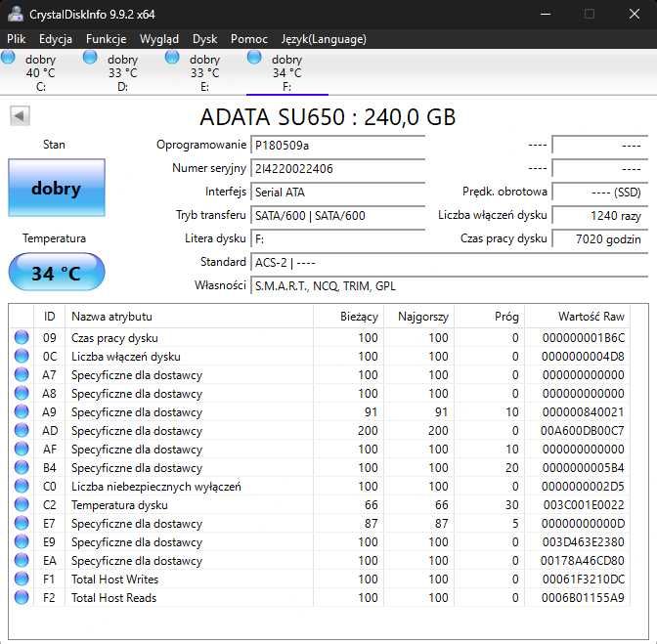Click the 'Najgorszy' column header
This screenshot has height=644, width=657.
pyautogui.click(x=418, y=317)
